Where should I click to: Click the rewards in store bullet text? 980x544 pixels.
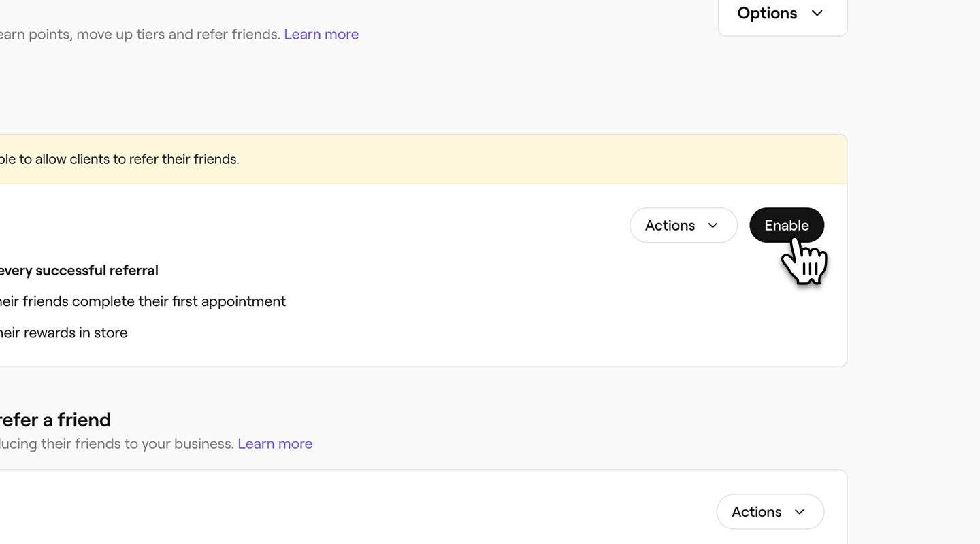click(64, 331)
